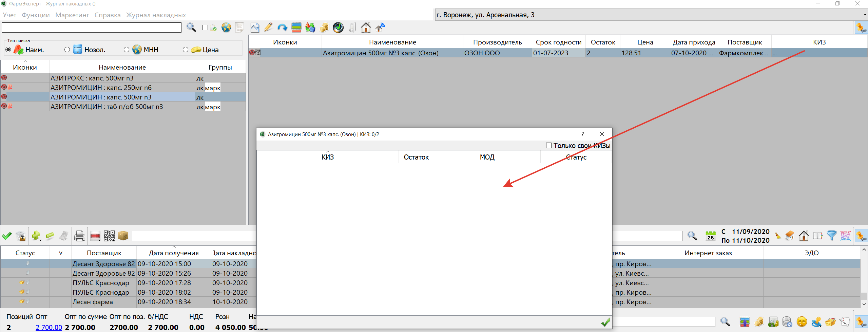Open the 'Маркетинг' menu
The width and height of the screenshot is (868, 332).
point(72,15)
